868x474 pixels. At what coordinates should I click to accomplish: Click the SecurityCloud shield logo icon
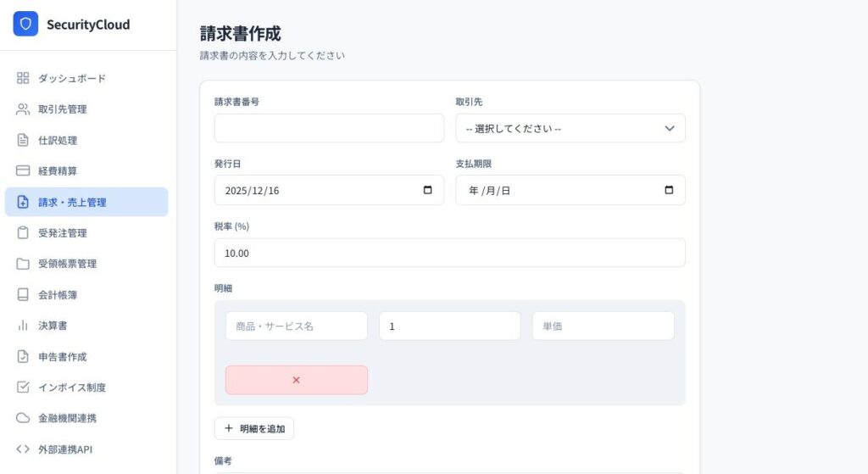[x=25, y=25]
